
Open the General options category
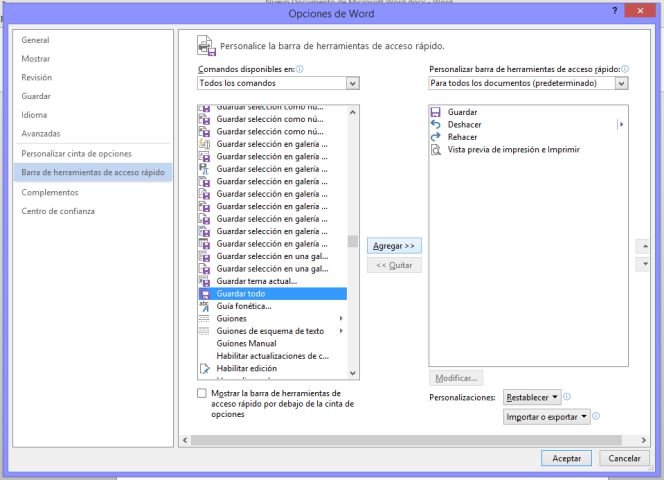pyautogui.click(x=35, y=40)
